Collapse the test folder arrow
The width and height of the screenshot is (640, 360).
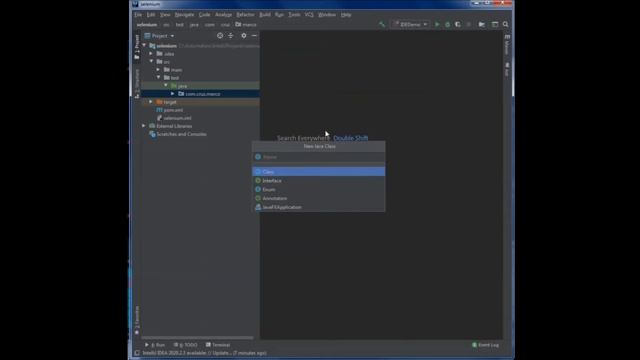click(158, 78)
